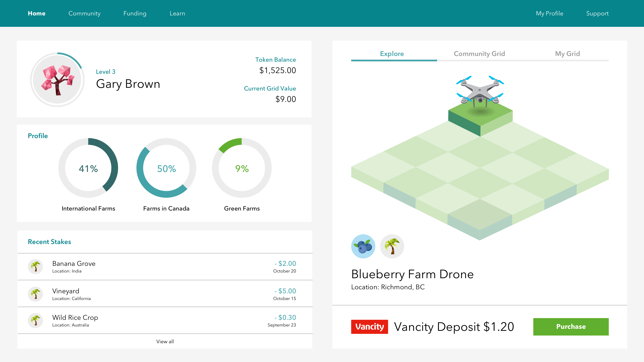Click the Wild Rice Crop title
The height and width of the screenshot is (362, 644).
[x=75, y=318]
